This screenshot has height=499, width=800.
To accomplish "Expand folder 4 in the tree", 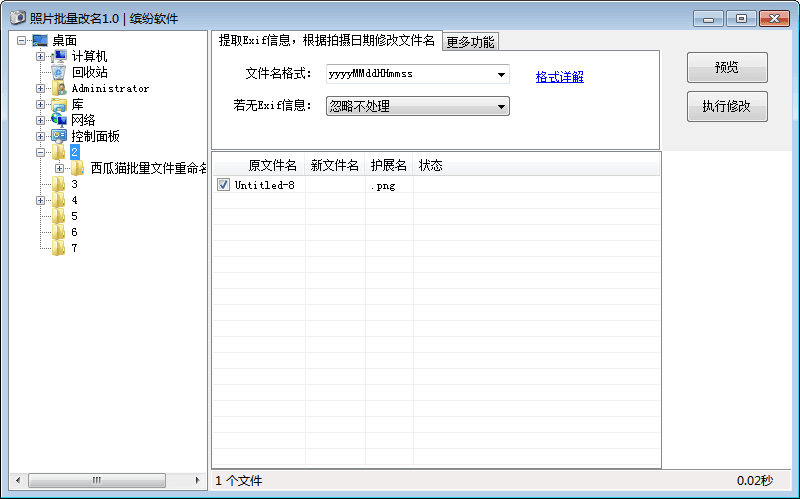I will [x=41, y=200].
